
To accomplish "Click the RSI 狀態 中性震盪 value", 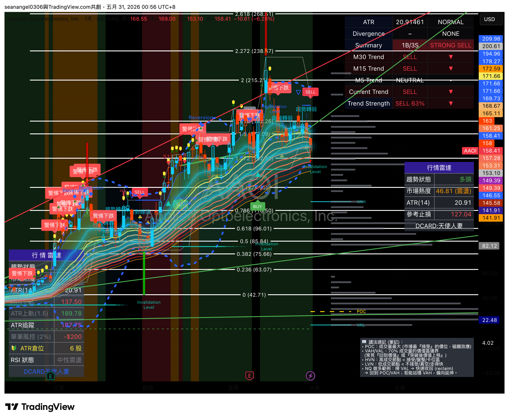I will pyautogui.click(x=69, y=360).
